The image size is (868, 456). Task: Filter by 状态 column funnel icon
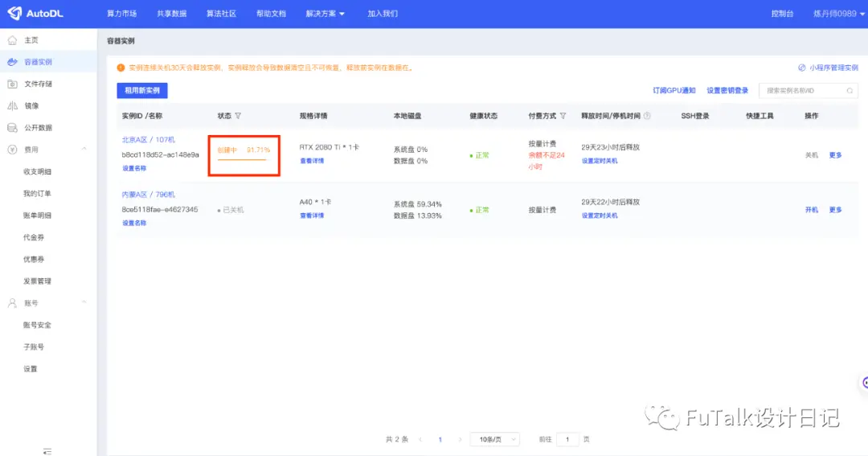tap(238, 116)
